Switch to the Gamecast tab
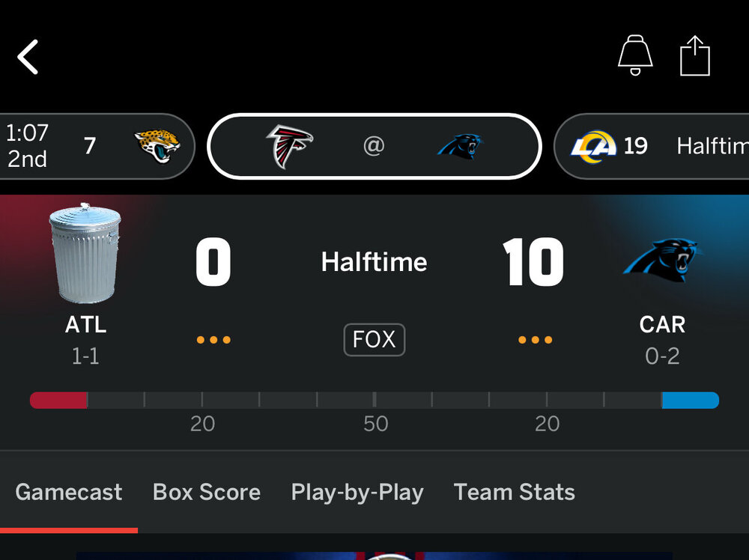The image size is (749, 560). (68, 492)
